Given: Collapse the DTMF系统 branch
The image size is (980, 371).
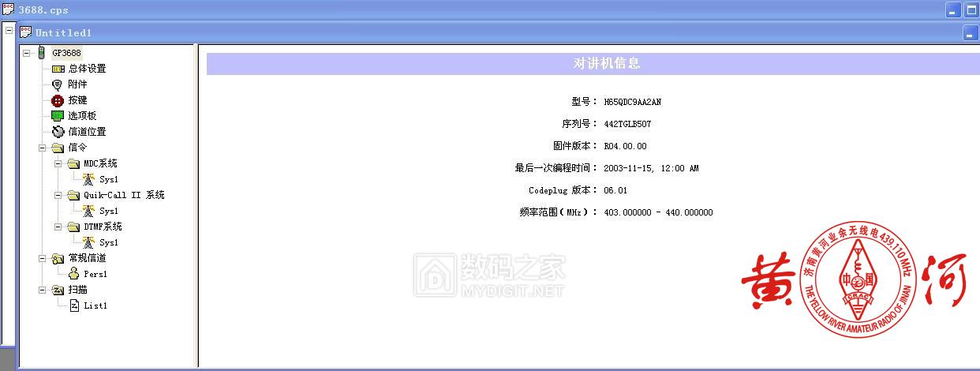Looking at the screenshot, I should coord(58,227).
